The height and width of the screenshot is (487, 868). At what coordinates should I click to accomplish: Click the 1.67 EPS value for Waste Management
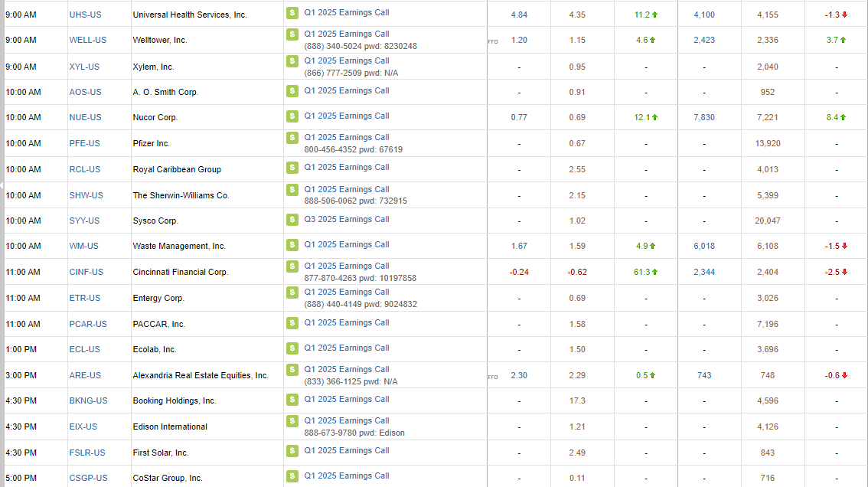(519, 246)
